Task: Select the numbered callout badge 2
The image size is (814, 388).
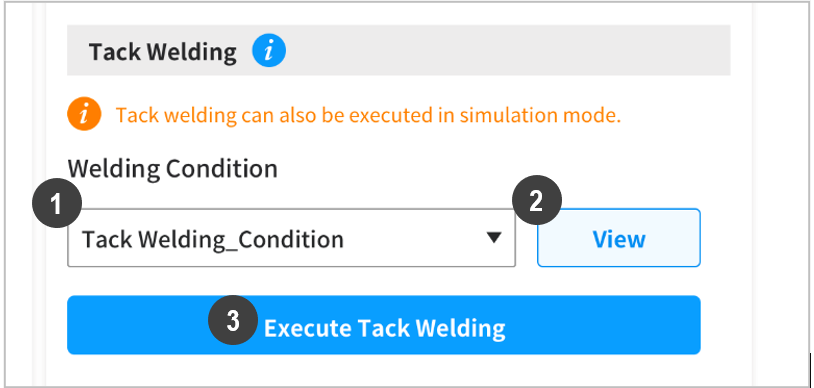Action: point(537,200)
